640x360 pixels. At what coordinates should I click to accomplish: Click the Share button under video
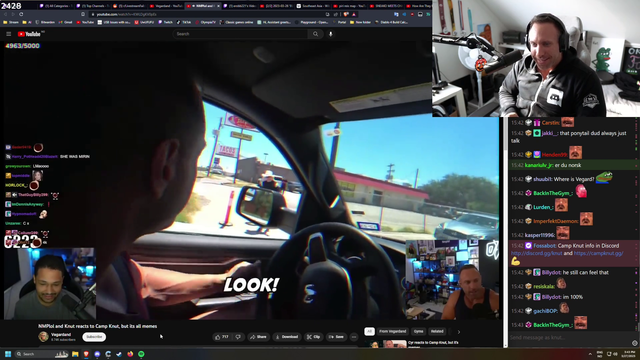[x=258, y=337]
